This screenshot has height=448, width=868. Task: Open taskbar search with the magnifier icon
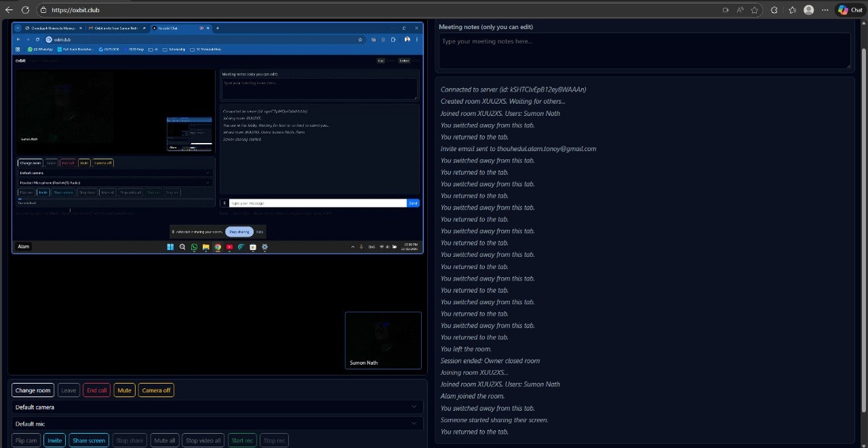pos(182,247)
